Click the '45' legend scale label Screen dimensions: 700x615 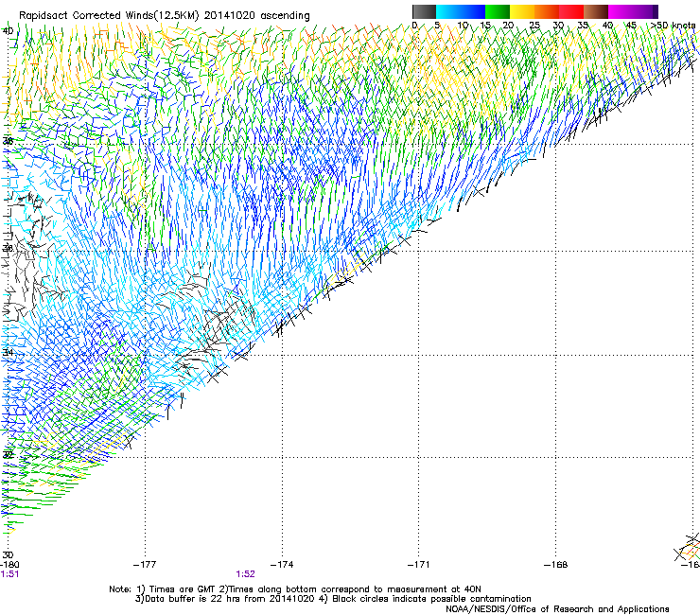(x=631, y=26)
